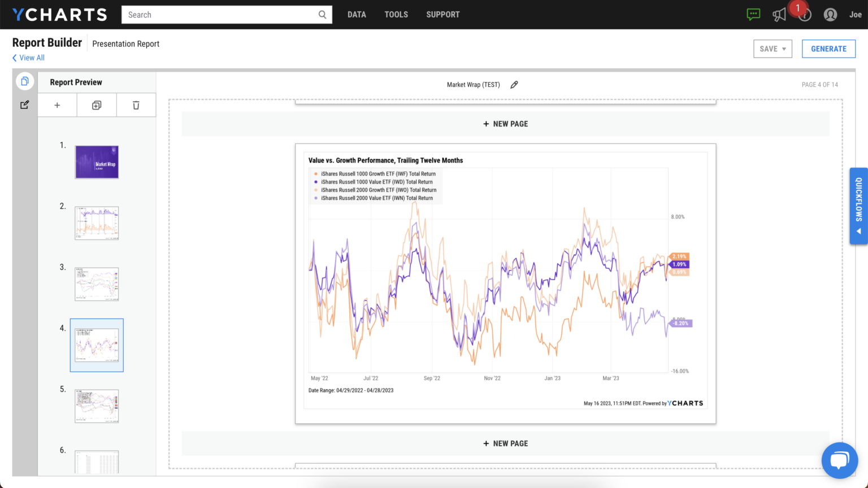Open the TOOLS menu

(x=396, y=15)
